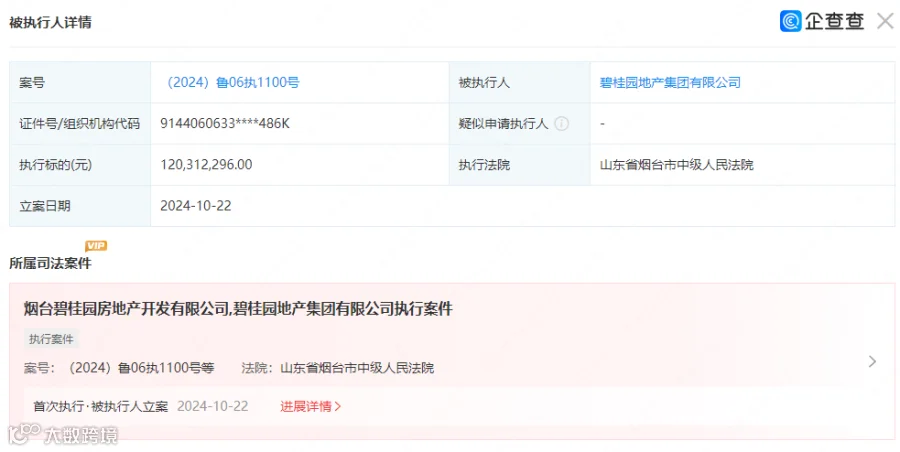Select court name 山东省烟台市中级人民法院 in table
Viewport: 900px width, 452px height.
click(x=676, y=165)
